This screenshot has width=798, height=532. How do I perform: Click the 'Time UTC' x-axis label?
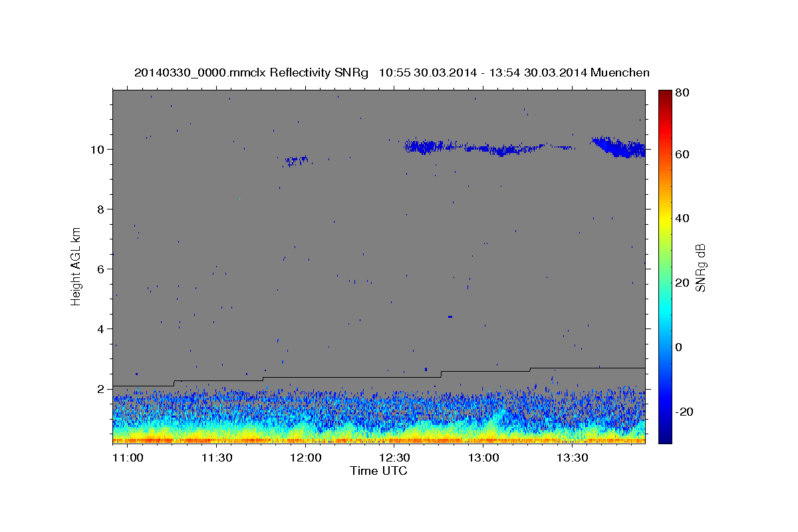pyautogui.click(x=378, y=471)
